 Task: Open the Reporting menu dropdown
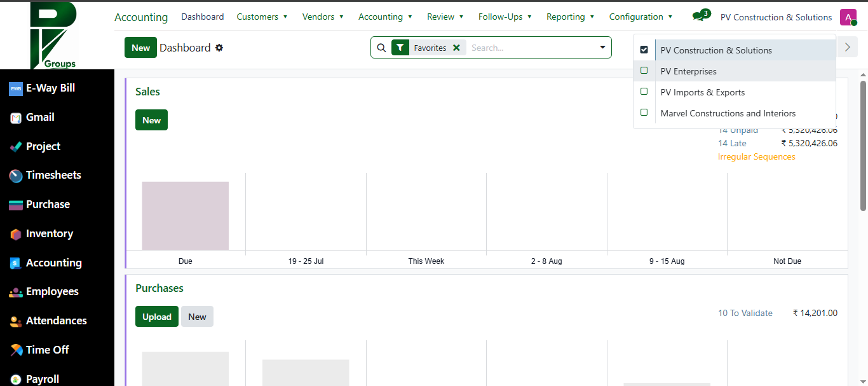tap(570, 17)
